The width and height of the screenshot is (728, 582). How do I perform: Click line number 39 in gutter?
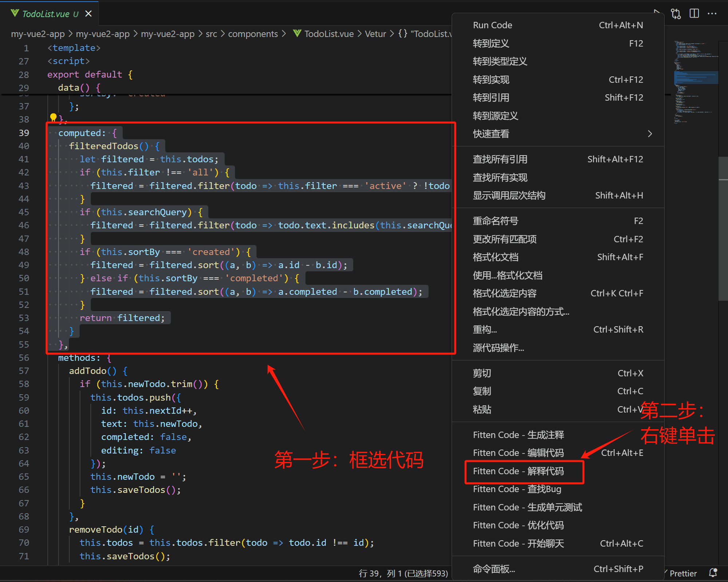coord(24,133)
